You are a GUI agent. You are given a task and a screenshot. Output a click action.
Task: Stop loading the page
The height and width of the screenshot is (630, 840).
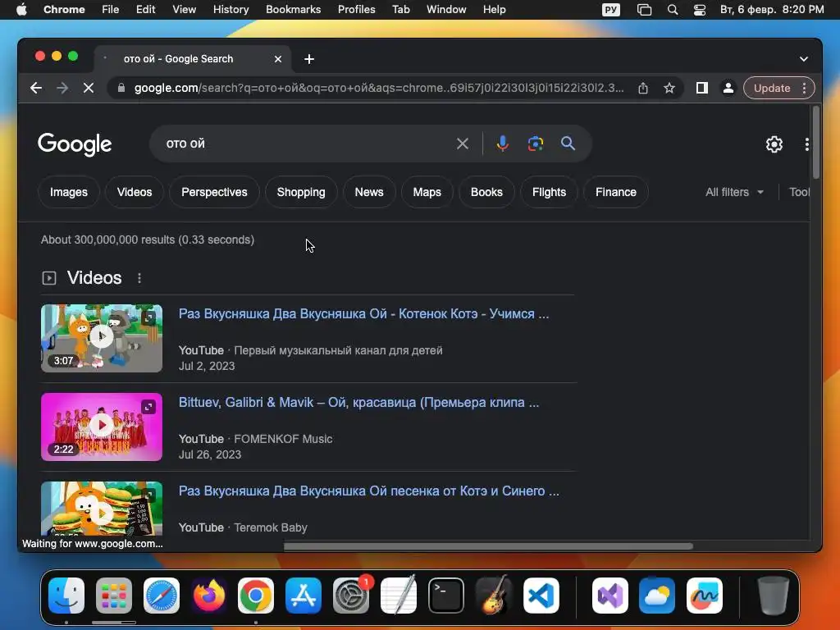pyautogui.click(x=89, y=88)
